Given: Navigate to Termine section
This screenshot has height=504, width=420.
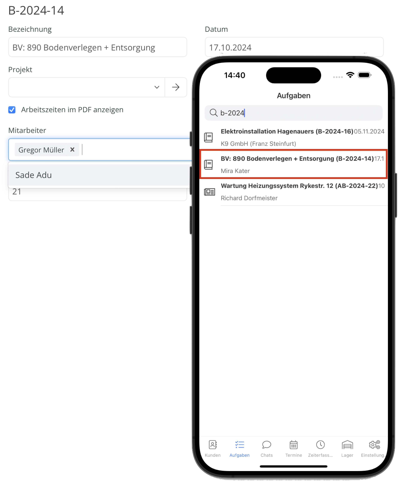Looking at the screenshot, I should tap(293, 450).
